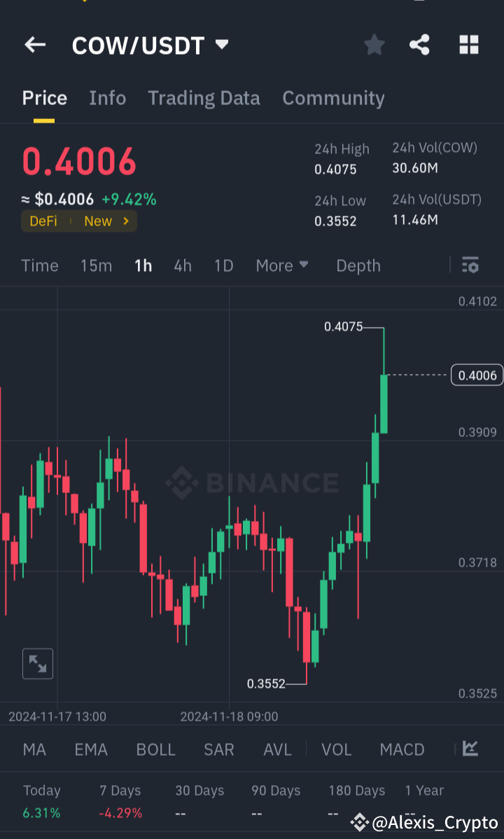Show the Depth view
Viewport: 504px width, 839px height.
pos(358,265)
